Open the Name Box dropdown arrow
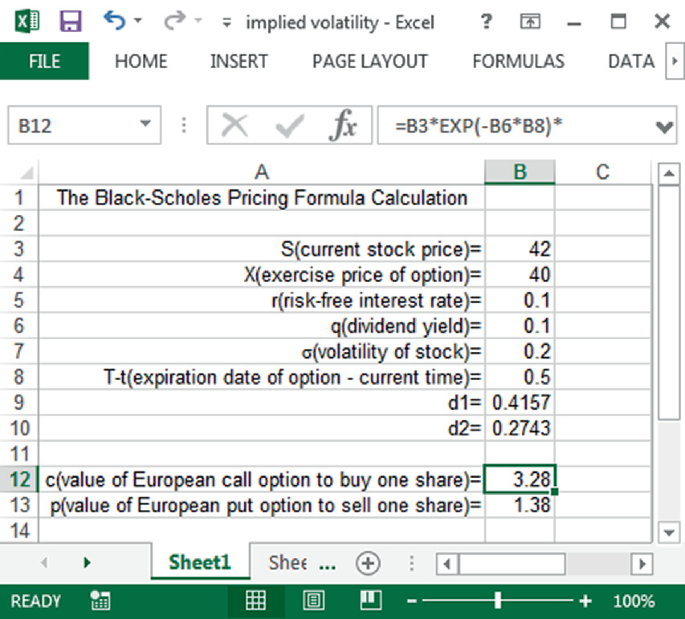The height and width of the screenshot is (619, 685). (x=146, y=126)
